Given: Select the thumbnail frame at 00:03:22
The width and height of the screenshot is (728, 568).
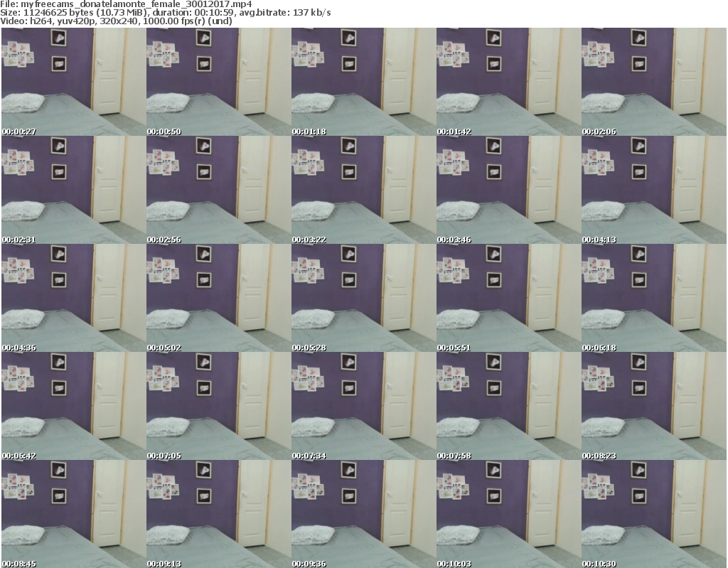Looking at the screenshot, I should coord(363,190).
